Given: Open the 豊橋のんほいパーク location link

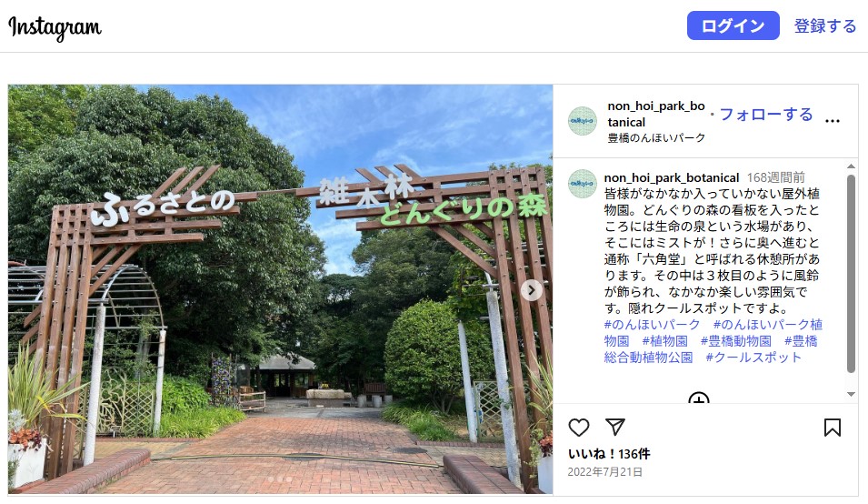Looking at the screenshot, I should click(x=656, y=138).
